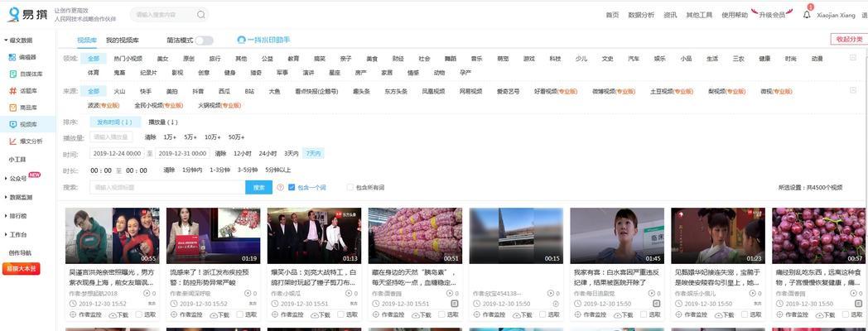Check the 包含所有词 checkbox
Screen dimensions: 868x331
tap(350, 188)
